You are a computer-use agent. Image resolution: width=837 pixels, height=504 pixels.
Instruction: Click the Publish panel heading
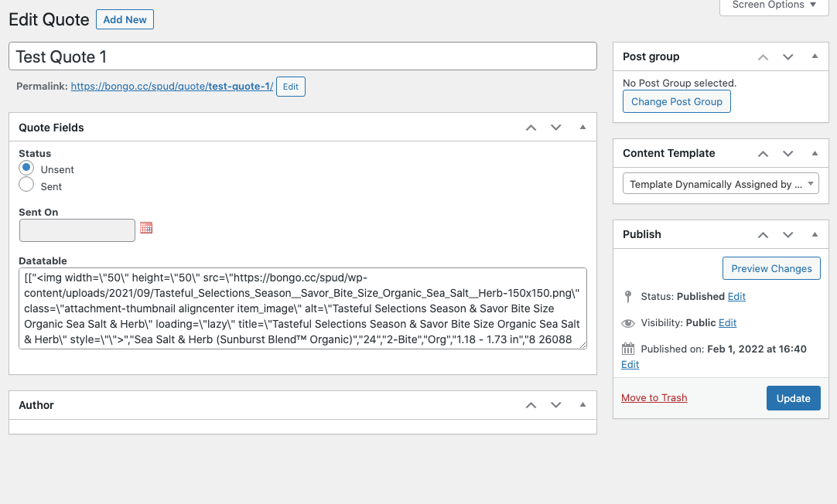pos(641,235)
